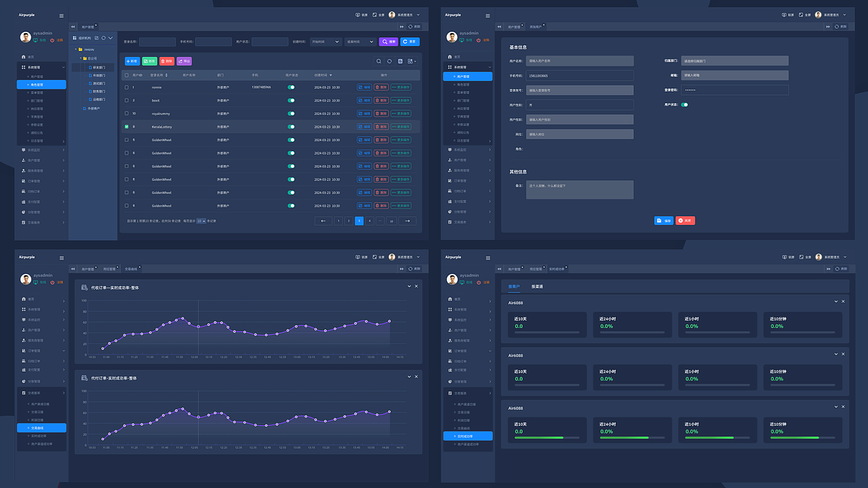Click table refresh icon above user table
The height and width of the screenshot is (488, 868).
tap(389, 61)
